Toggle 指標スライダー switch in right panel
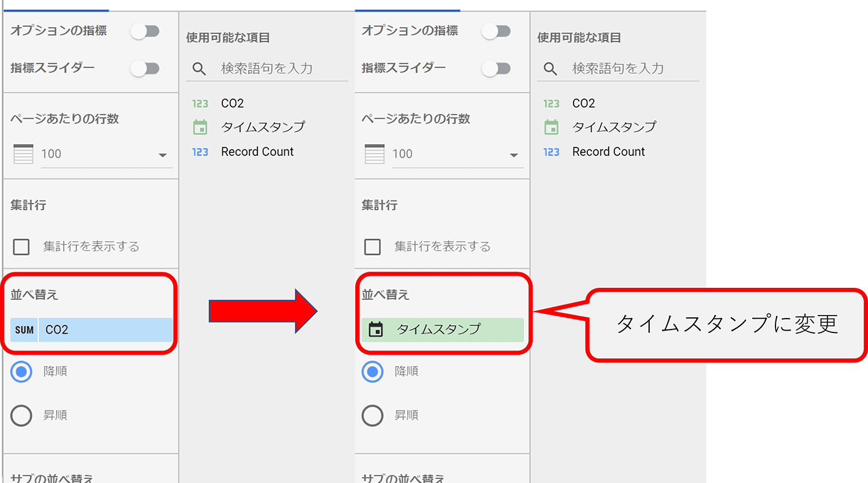This screenshot has height=483, width=868. [496, 69]
